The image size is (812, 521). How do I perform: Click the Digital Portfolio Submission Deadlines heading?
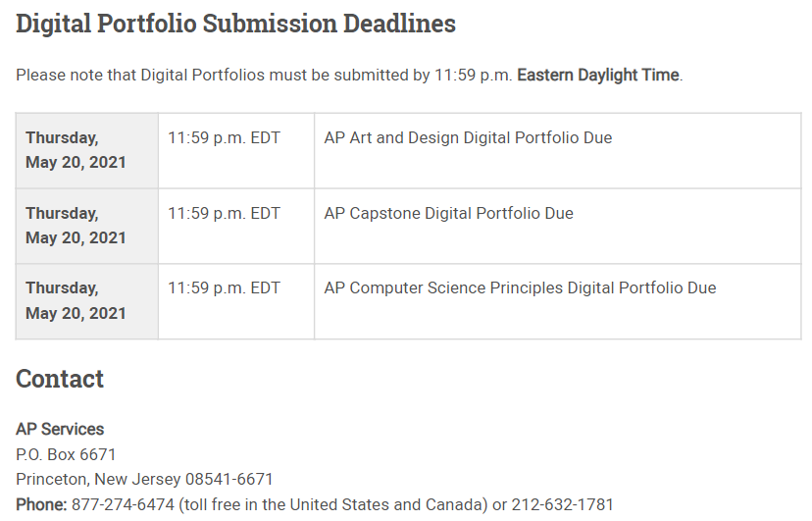235,24
